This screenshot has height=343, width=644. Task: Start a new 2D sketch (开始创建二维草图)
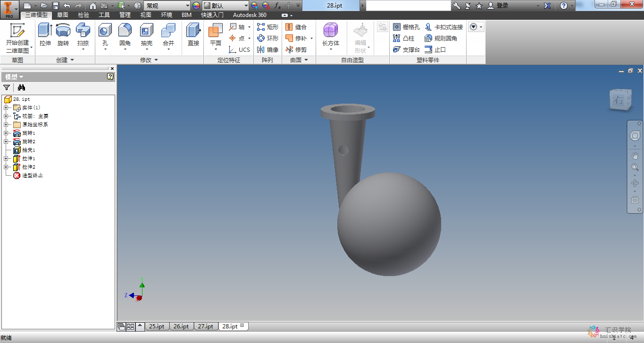[17, 38]
